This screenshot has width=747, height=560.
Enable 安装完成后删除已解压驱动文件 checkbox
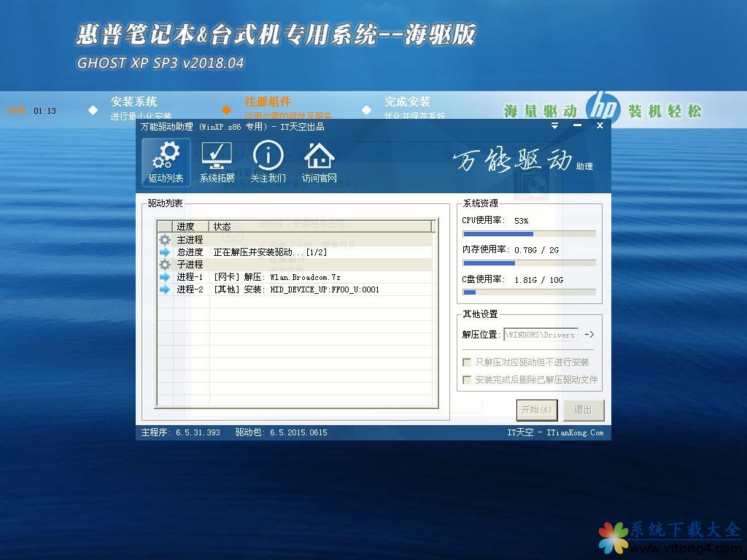tap(467, 379)
